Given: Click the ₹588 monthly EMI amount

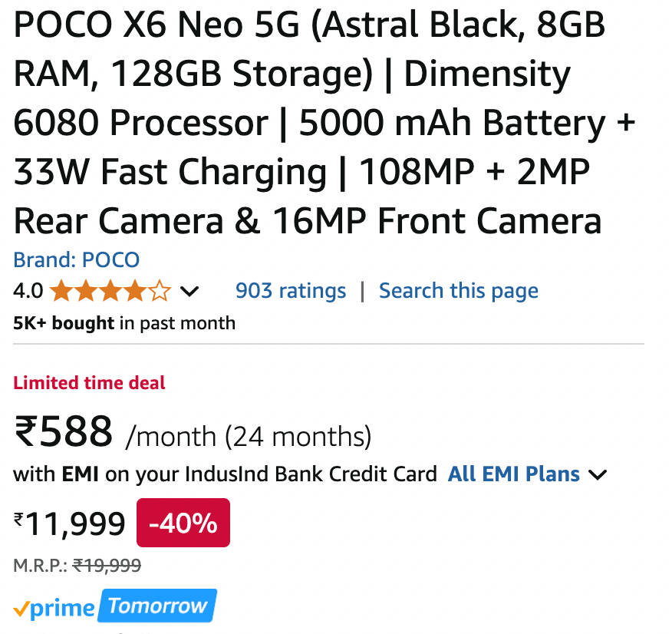Looking at the screenshot, I should click(x=64, y=432).
